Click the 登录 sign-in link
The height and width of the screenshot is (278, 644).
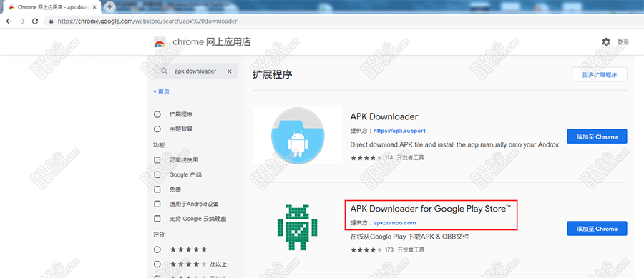623,42
